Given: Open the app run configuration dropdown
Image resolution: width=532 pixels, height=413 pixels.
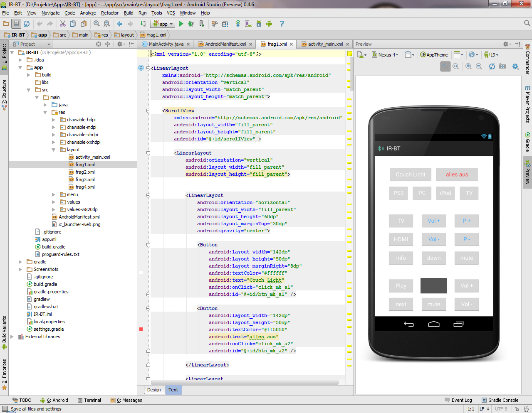Looking at the screenshot, I should pyautogui.click(x=163, y=24).
